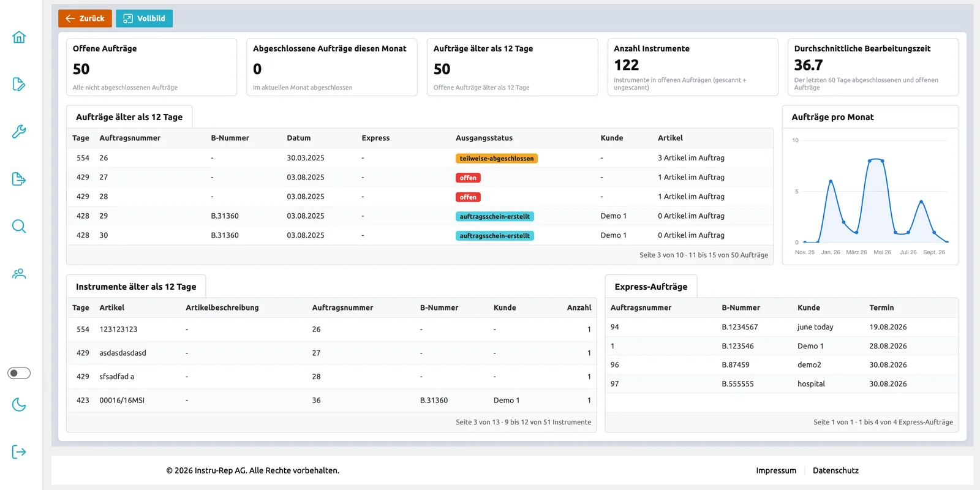The width and height of the screenshot is (980, 490).
Task: Click customer hospital in express orders
Action: coord(811,384)
